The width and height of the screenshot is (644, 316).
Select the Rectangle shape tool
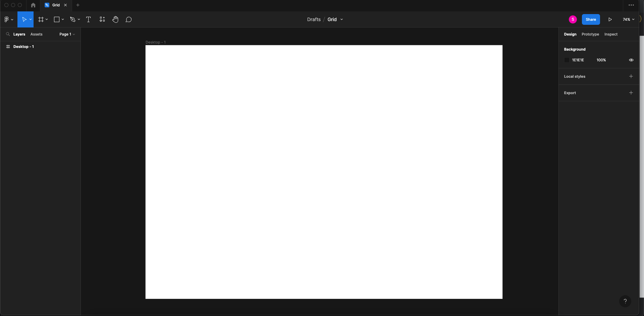57,19
